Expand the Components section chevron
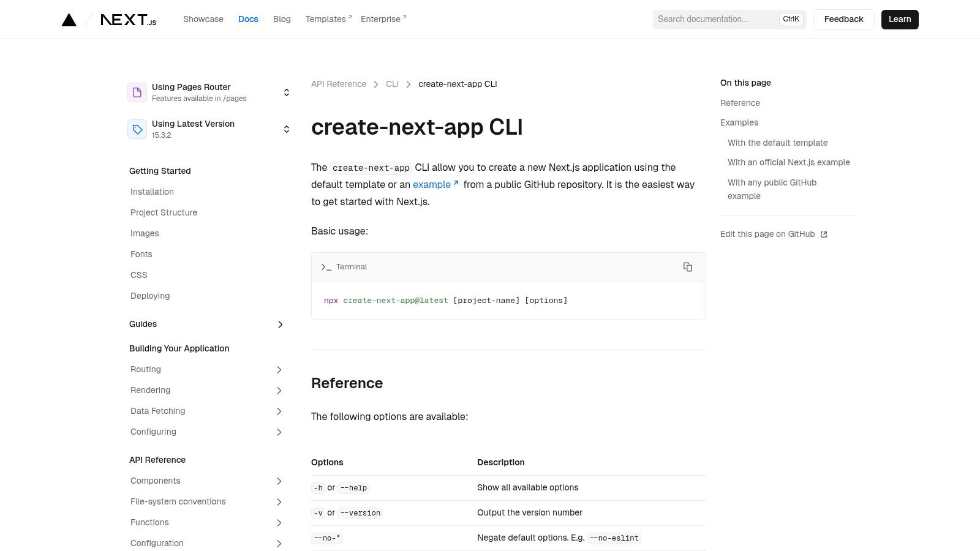Image resolution: width=980 pixels, height=551 pixels. 279,481
